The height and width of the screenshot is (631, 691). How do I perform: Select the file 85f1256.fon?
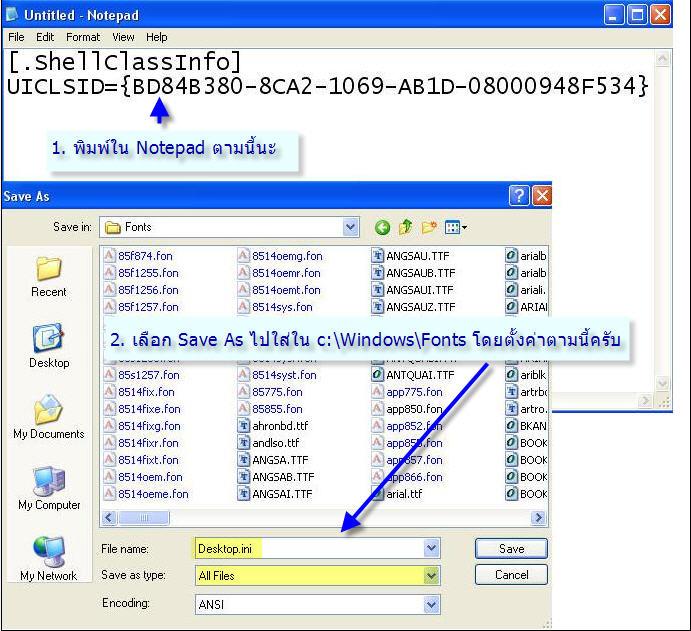pyautogui.click(x=141, y=290)
